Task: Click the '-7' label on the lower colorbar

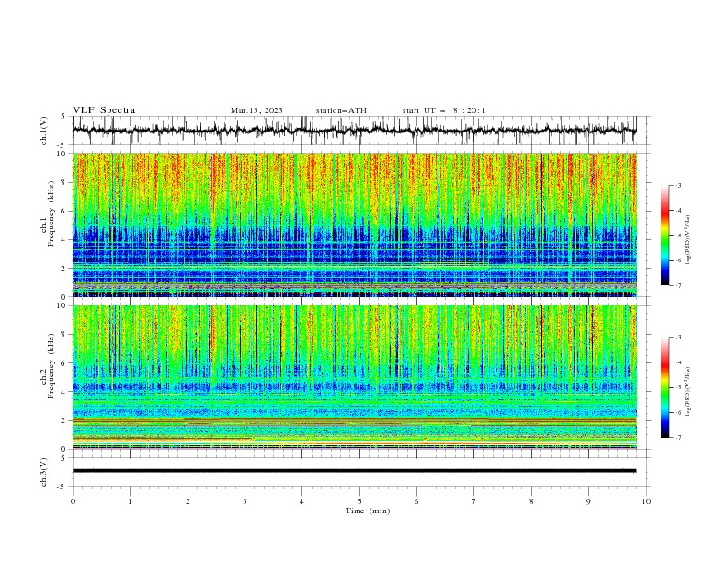Action: point(677,438)
